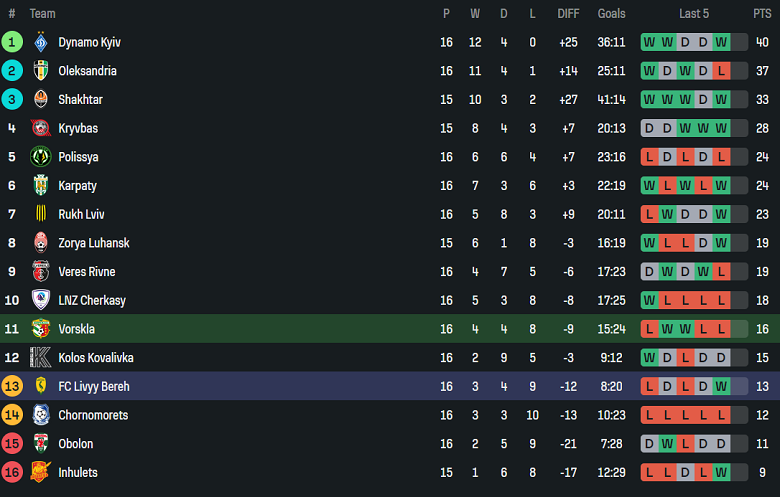Select the Polissya club logo
This screenshot has width=780, height=497.
41,157
